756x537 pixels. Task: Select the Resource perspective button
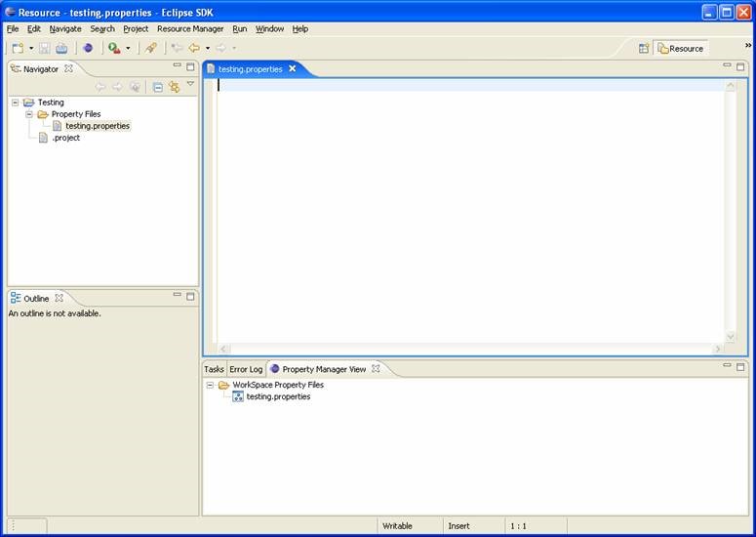pyautogui.click(x=680, y=48)
